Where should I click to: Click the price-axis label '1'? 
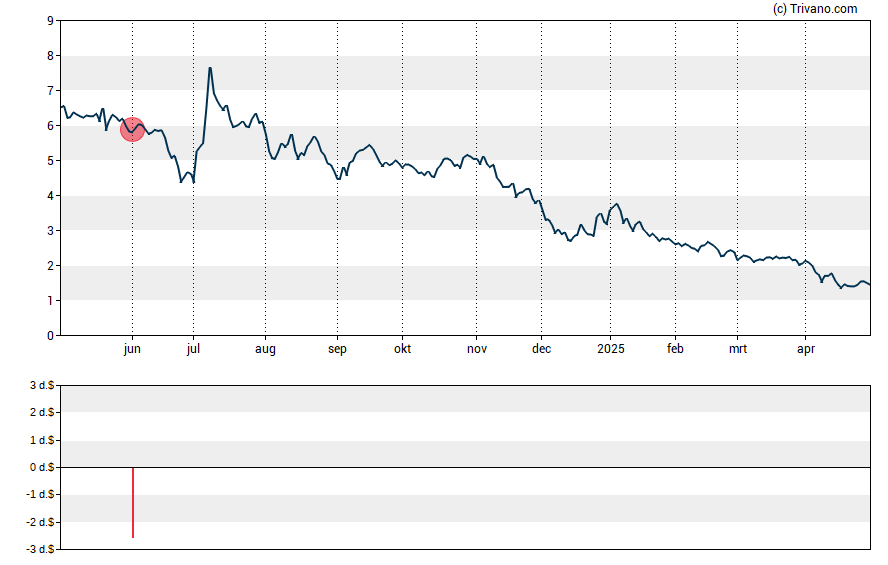point(51,301)
